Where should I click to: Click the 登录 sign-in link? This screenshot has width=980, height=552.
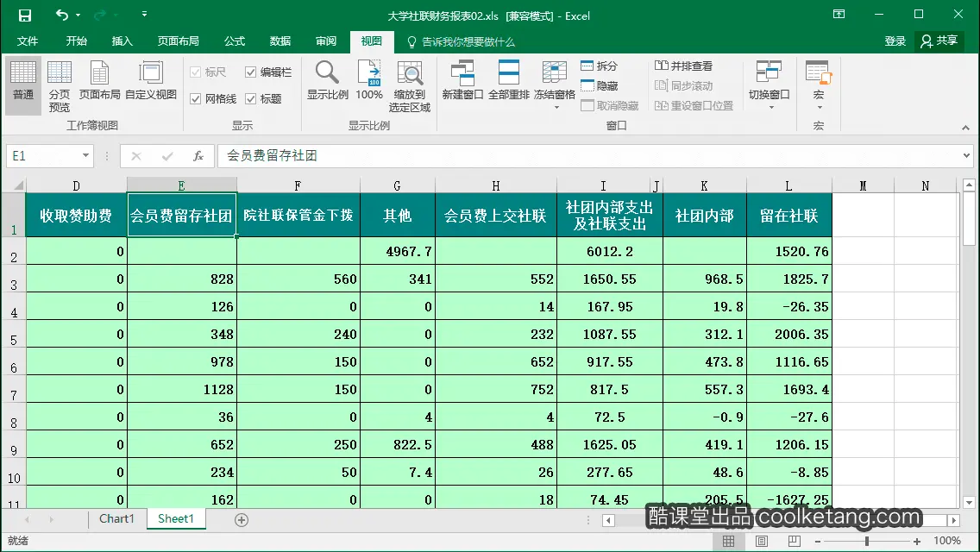(x=895, y=41)
